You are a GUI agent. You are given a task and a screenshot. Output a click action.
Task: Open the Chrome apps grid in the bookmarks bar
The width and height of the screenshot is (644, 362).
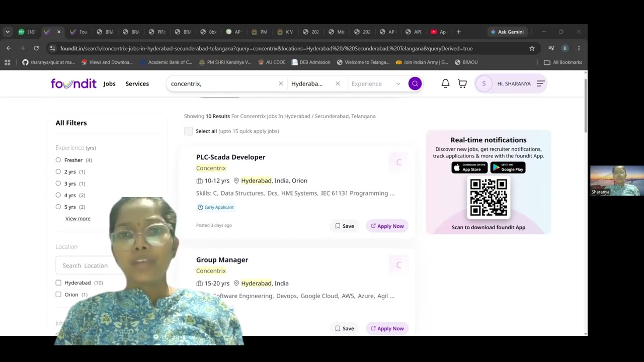point(7,62)
